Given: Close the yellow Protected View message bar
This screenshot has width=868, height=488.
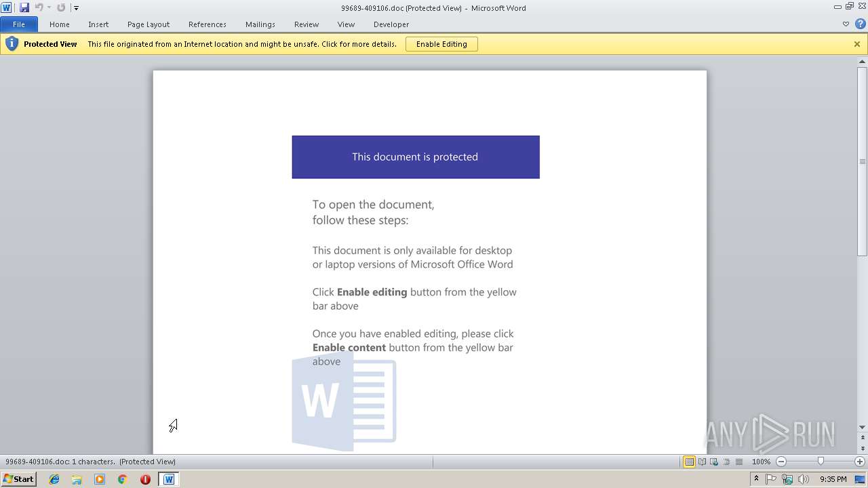Looking at the screenshot, I should point(857,44).
